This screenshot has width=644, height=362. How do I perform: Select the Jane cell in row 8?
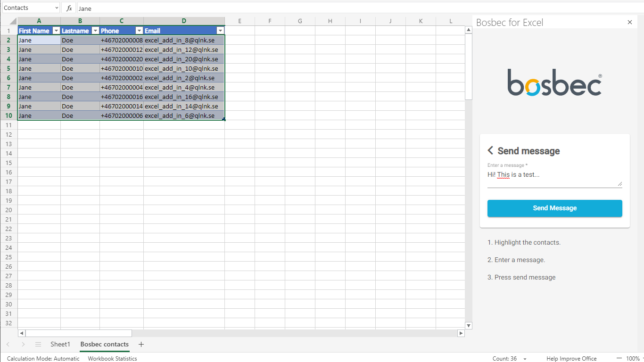click(39, 97)
